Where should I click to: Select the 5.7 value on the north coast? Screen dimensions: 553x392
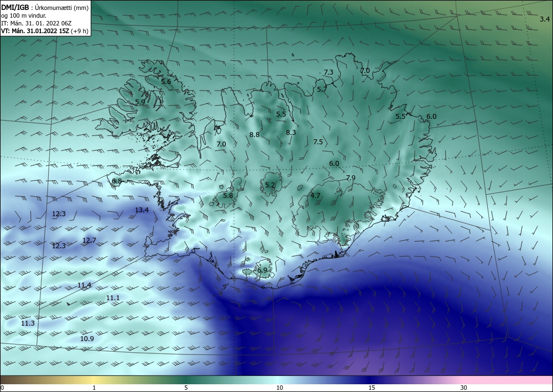click(322, 89)
